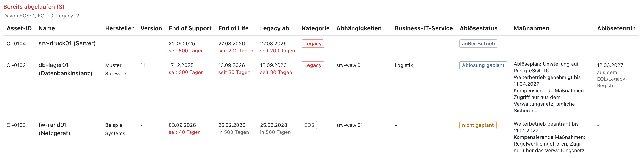Click the Legacy badge for db-lager01
The width and height of the screenshot is (644, 158).
[x=313, y=65]
